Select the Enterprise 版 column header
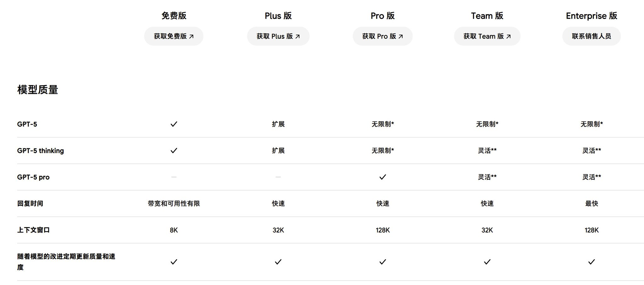 [591, 15]
